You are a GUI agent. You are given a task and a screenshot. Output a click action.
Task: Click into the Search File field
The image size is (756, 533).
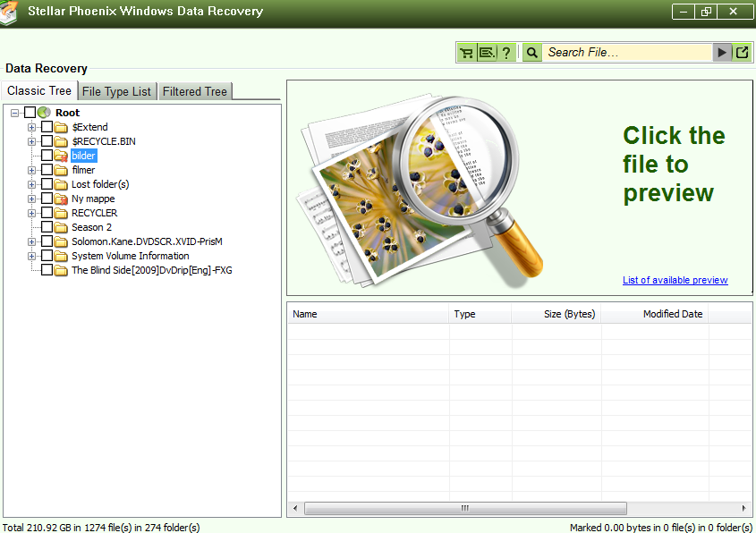(627, 53)
